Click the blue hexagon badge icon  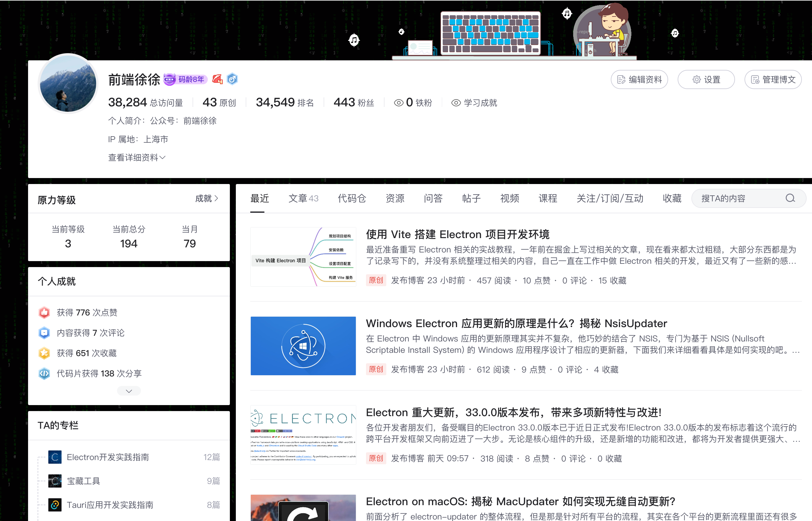(x=232, y=79)
